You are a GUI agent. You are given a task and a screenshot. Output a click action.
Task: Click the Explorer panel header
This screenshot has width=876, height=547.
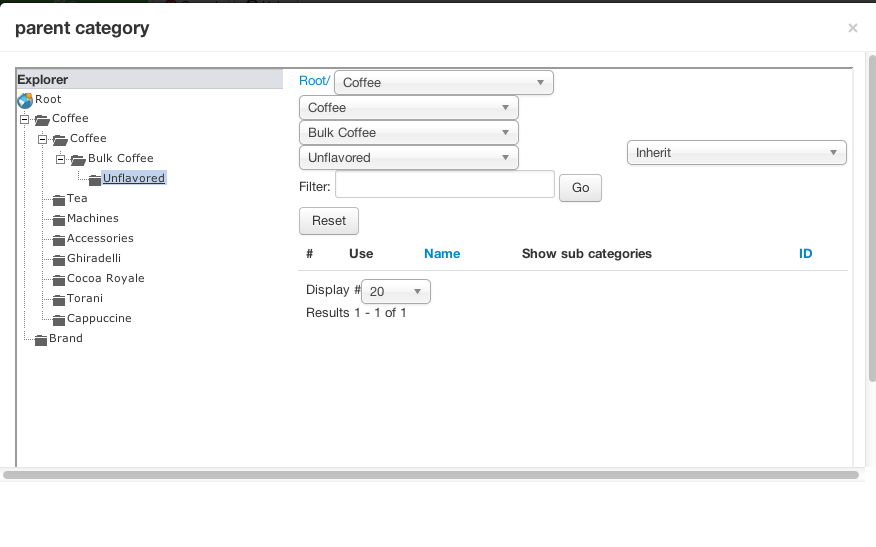point(150,79)
